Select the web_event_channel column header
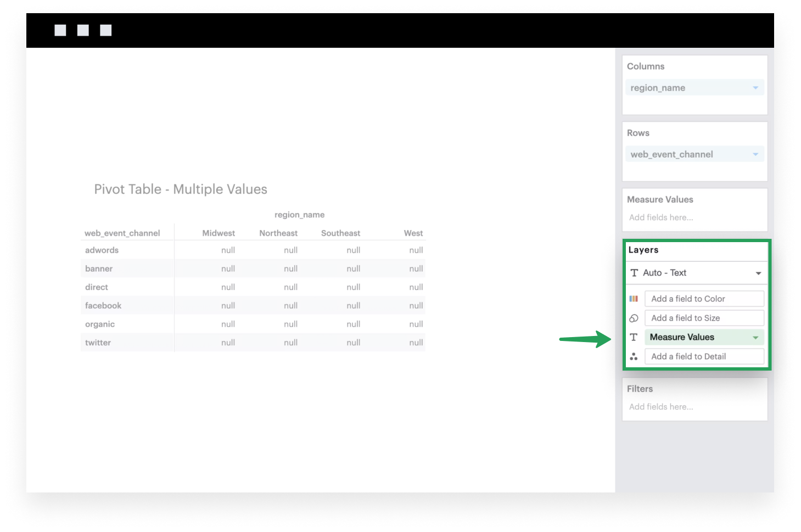 [122, 233]
